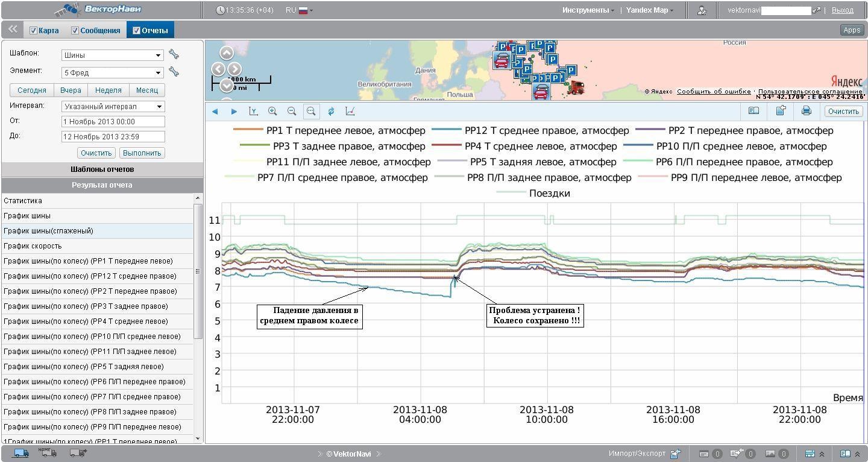Image resolution: width=868 pixels, height=462 pixels.
Task: Open the Yandex Map menu
Action: [650, 10]
